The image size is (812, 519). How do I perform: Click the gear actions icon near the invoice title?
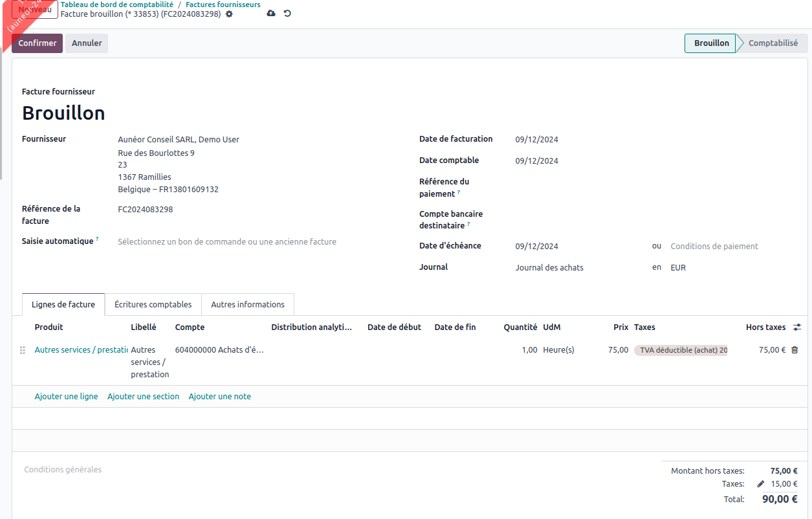tap(229, 14)
